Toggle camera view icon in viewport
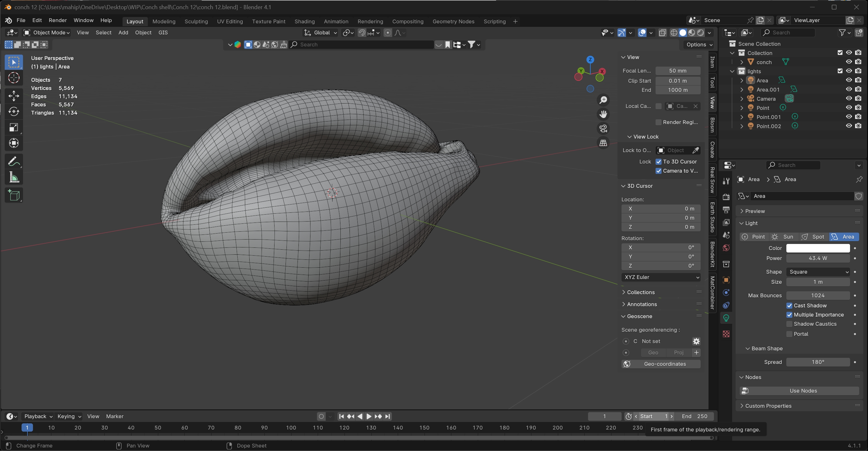The height and width of the screenshot is (451, 868). tap(603, 128)
